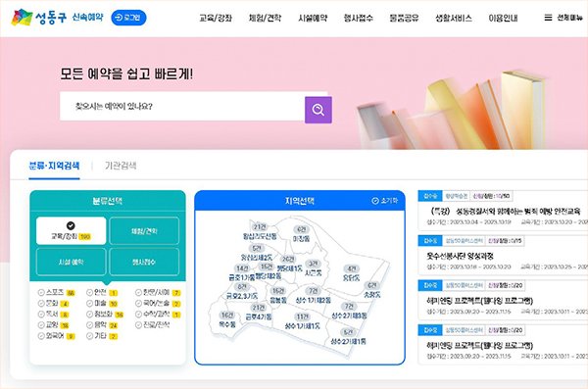588x389 pixels.
Task: Open the 물품공유 menu
Action: [404, 18]
